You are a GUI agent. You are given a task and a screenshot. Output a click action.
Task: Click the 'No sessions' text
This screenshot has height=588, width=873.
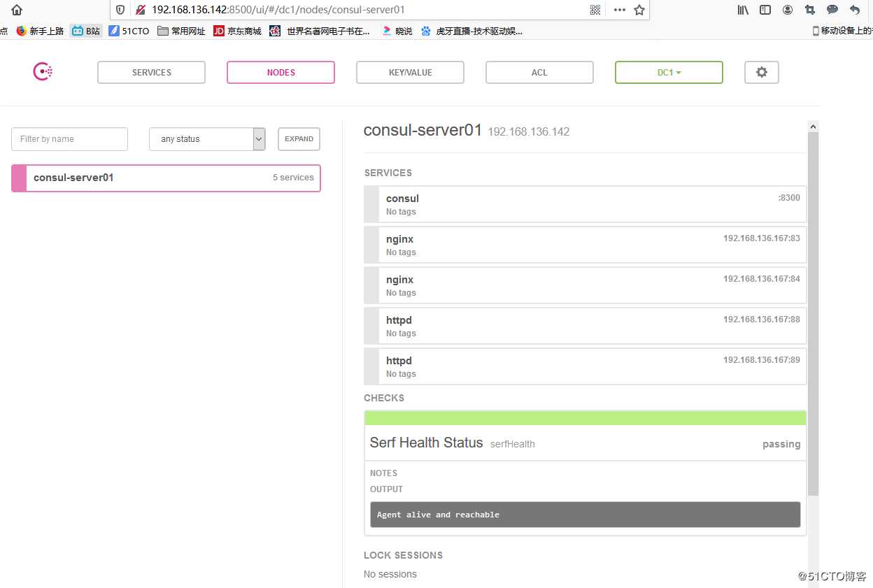(390, 574)
